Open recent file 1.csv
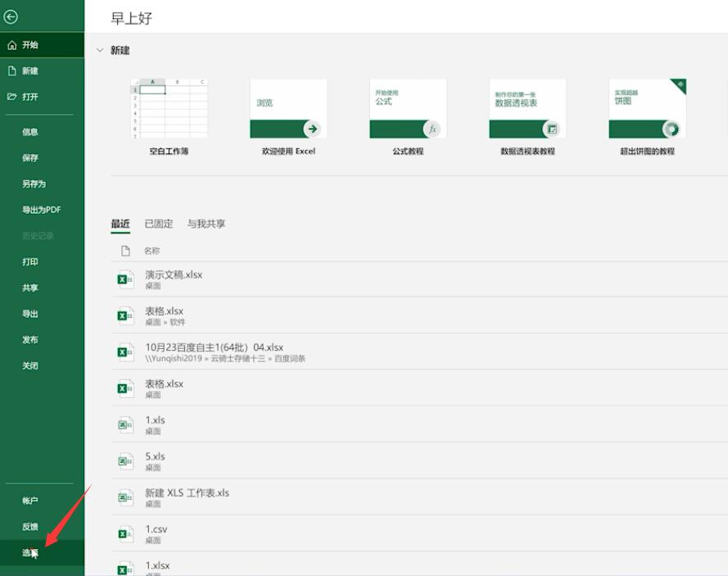The width and height of the screenshot is (728, 576). click(x=419, y=534)
